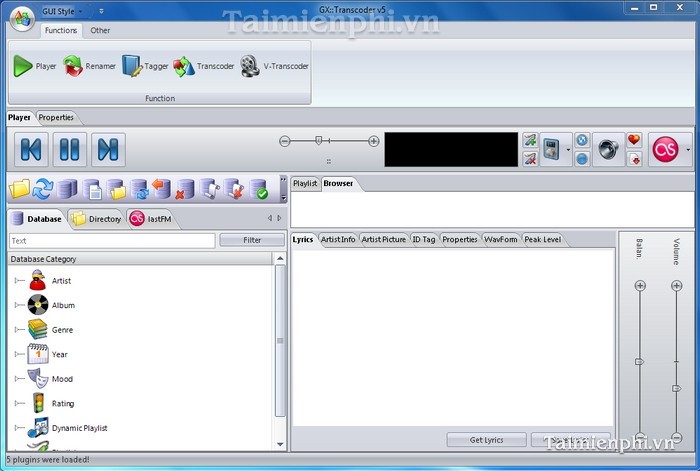The height and width of the screenshot is (471, 700).
Task: Click the speaker audio output icon
Action: point(608,150)
